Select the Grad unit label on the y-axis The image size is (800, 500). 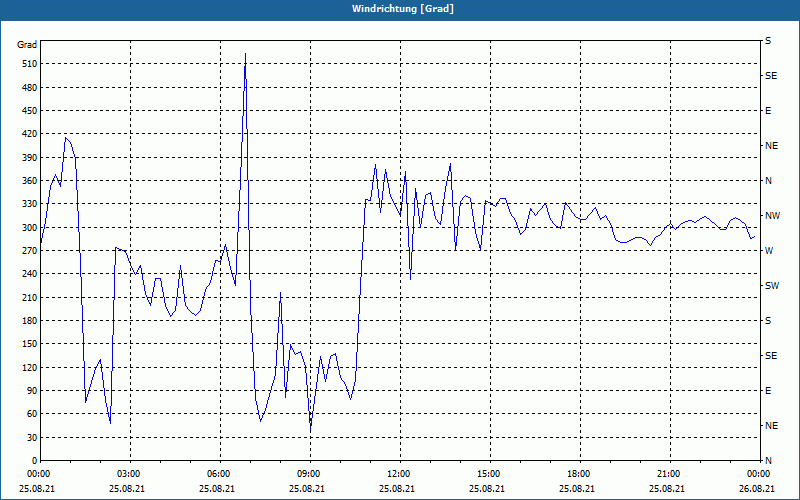tap(27, 45)
